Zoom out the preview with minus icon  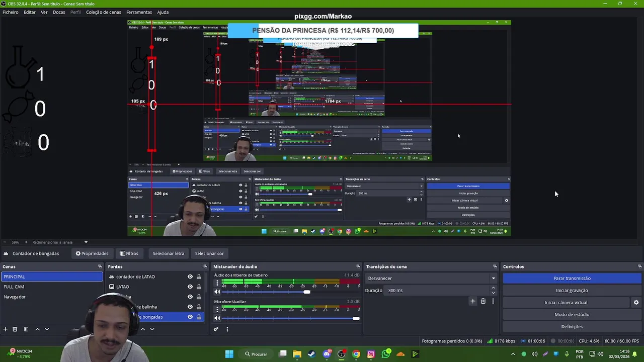pos(4,242)
